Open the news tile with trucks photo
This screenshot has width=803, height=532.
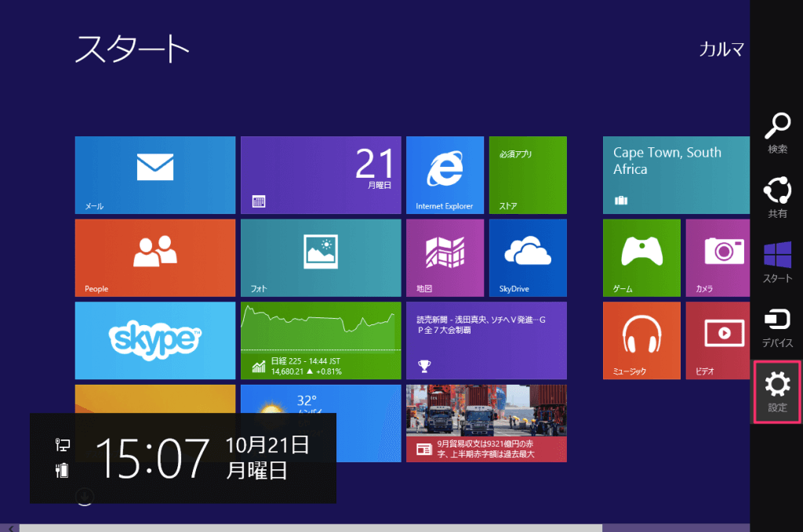pos(486,424)
